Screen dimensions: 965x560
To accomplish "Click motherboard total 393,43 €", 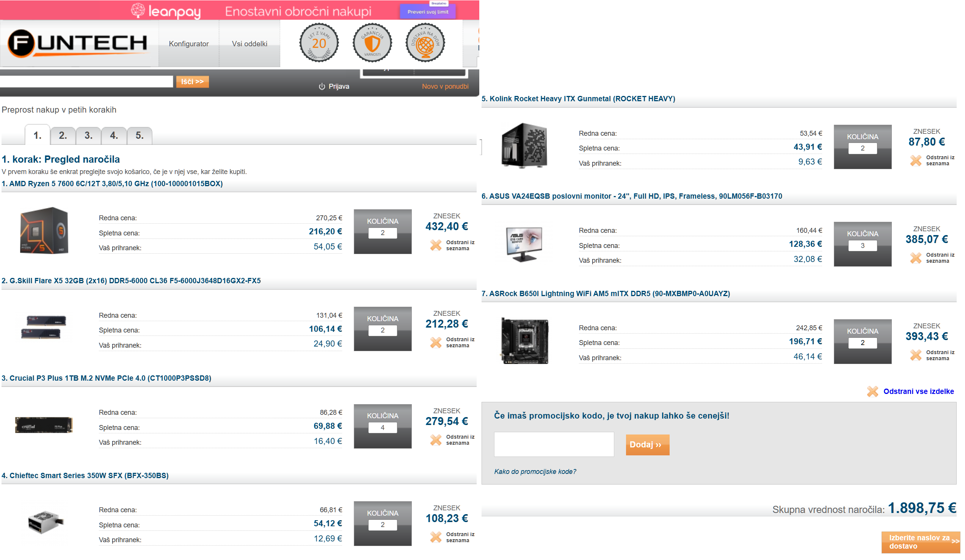I will point(927,337).
